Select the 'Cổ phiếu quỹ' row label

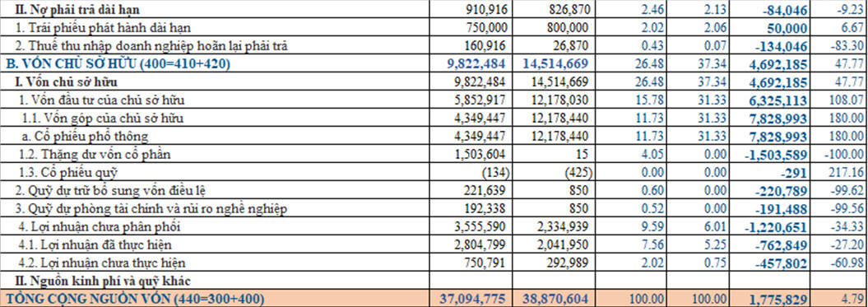coord(215,172)
